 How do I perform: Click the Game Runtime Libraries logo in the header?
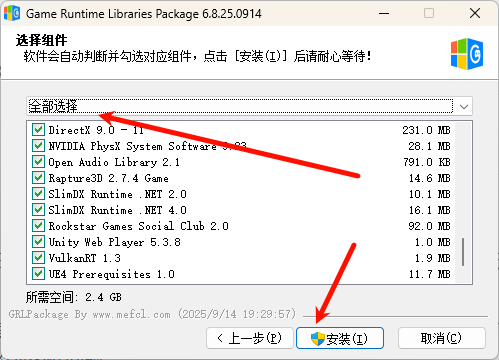click(467, 54)
